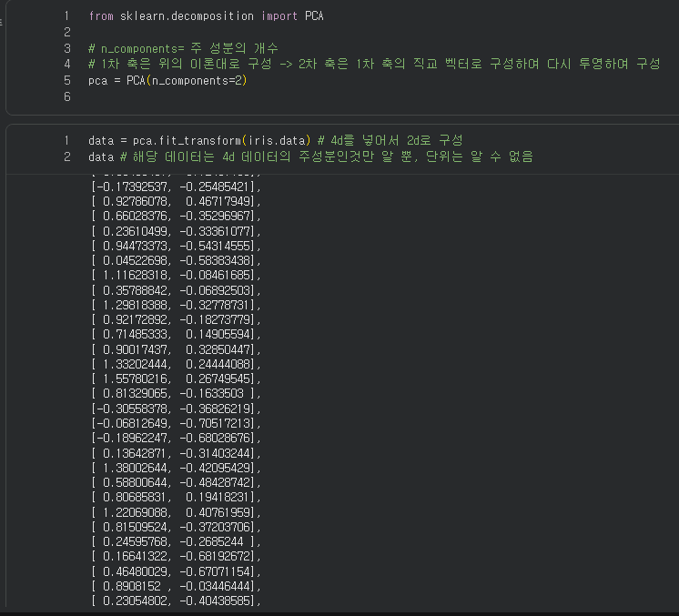Select output row [0.81509524, -0.37203706]
679x616 pixels.
click(177, 527)
